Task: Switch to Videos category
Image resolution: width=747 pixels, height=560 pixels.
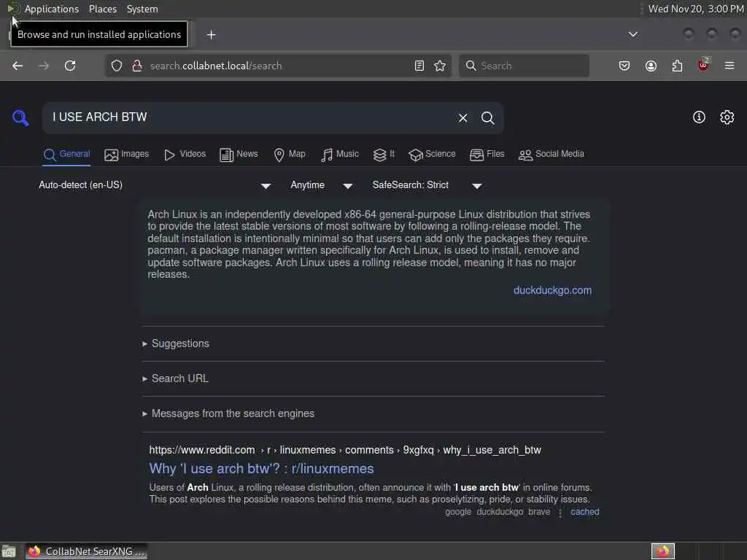Action: (185, 155)
